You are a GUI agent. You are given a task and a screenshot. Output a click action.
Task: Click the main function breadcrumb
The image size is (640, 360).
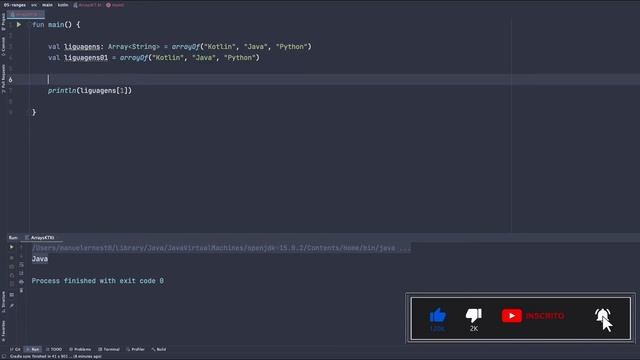(x=115, y=5)
